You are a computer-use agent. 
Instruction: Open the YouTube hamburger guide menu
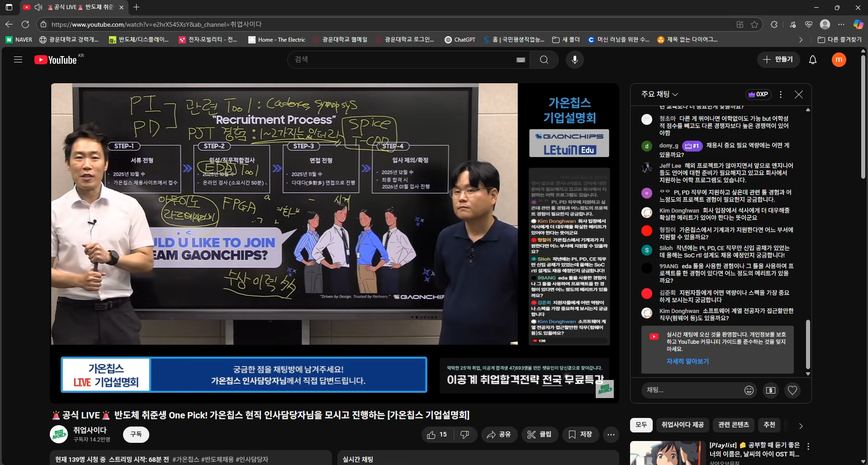[x=18, y=60]
